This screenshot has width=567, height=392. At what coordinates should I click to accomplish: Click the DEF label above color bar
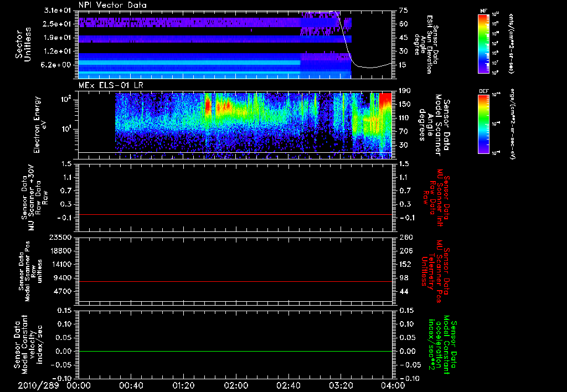coord(483,91)
